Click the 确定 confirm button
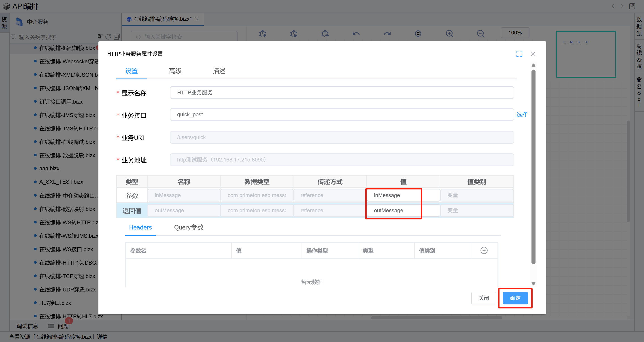 pyautogui.click(x=515, y=298)
